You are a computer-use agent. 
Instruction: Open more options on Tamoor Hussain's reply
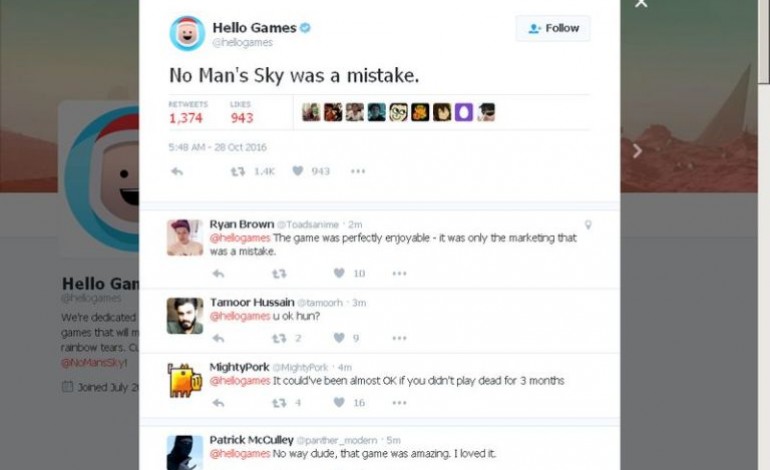(x=399, y=338)
